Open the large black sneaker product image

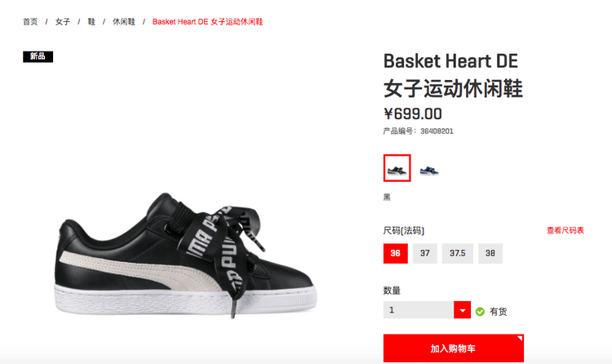point(185,255)
